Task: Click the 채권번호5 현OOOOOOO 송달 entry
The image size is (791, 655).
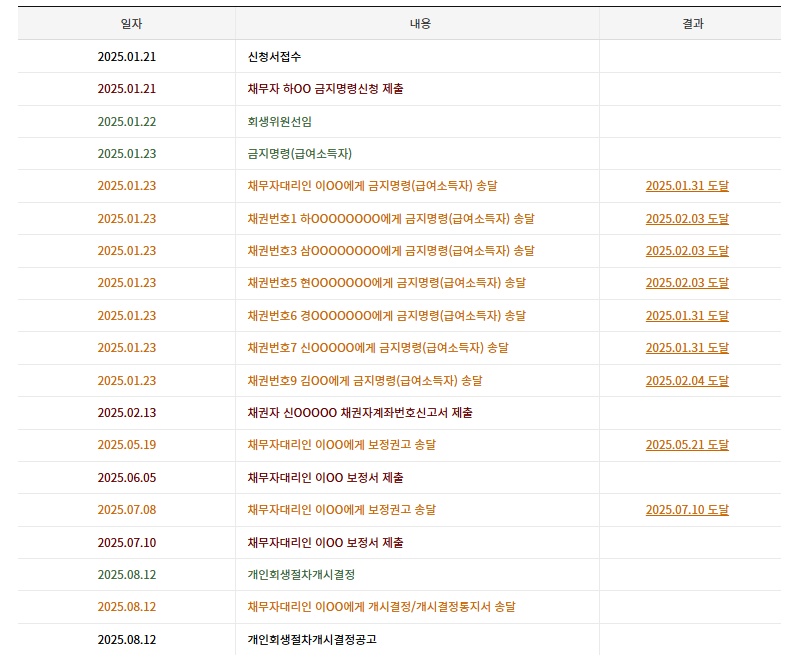Action: pos(386,283)
